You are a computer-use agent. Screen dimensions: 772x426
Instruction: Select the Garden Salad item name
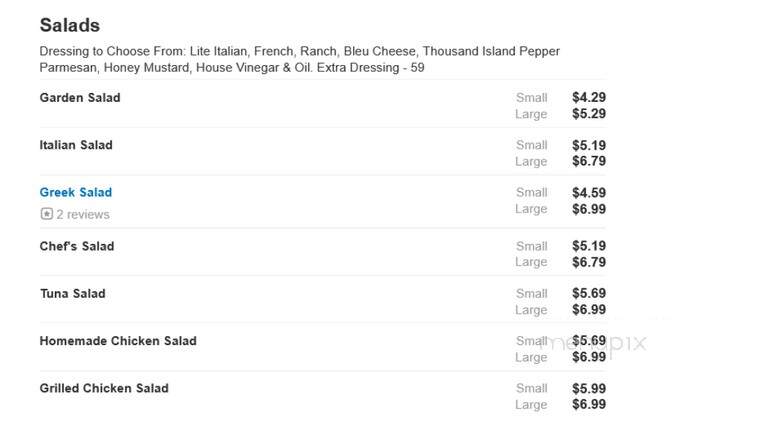(x=80, y=98)
